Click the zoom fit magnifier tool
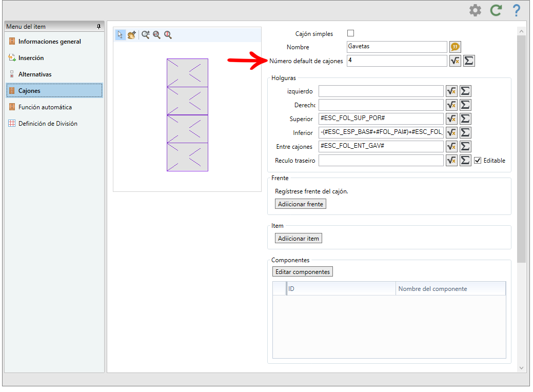 point(168,34)
